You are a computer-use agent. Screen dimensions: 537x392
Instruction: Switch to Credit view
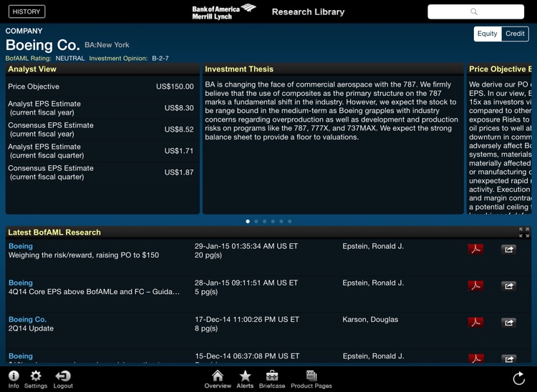point(515,34)
